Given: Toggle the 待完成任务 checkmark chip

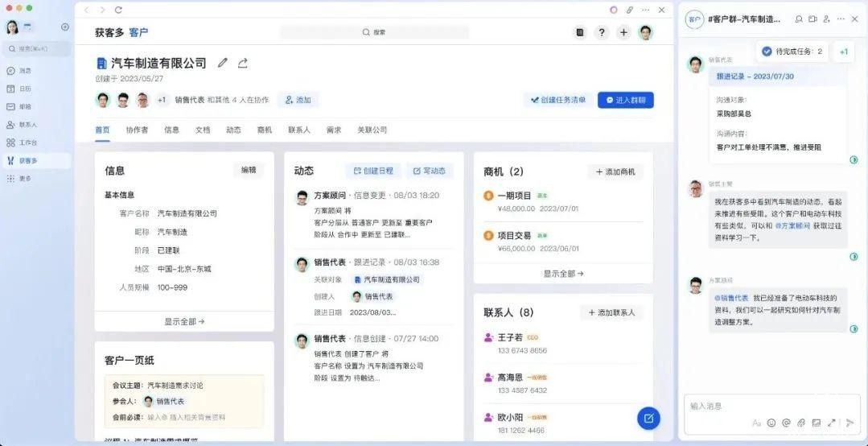Looking at the screenshot, I should click(x=792, y=52).
